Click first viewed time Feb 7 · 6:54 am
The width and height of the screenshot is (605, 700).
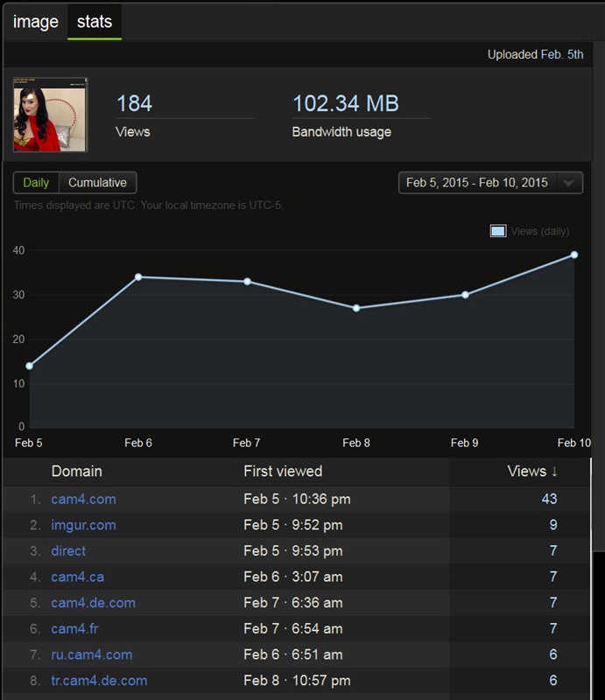[293, 628]
